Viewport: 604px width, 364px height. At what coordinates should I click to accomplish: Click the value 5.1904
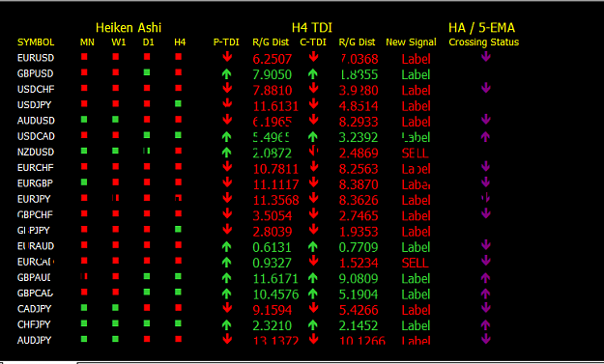[359, 294]
